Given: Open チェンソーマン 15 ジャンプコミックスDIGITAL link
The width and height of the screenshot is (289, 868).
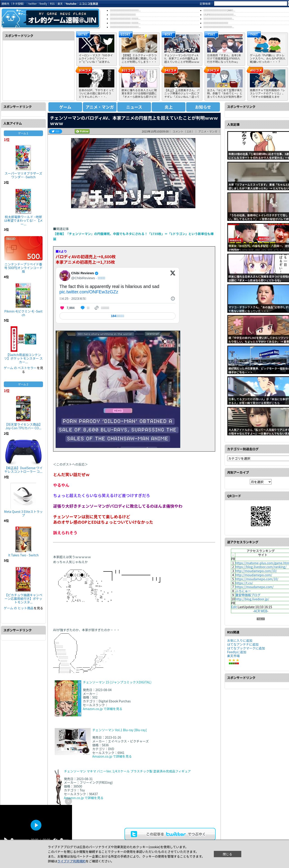Looking at the screenshot, I should pyautogui.click(x=117, y=682).
